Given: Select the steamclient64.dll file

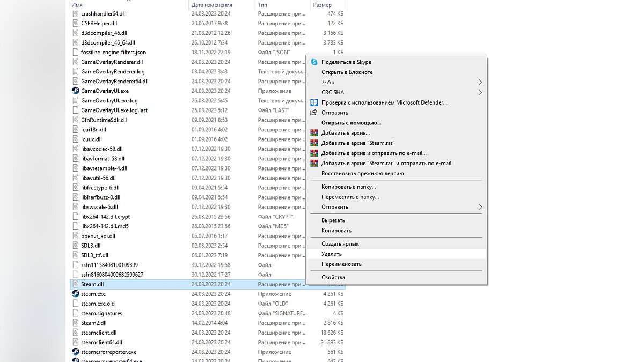Looking at the screenshot, I should 101,342.
